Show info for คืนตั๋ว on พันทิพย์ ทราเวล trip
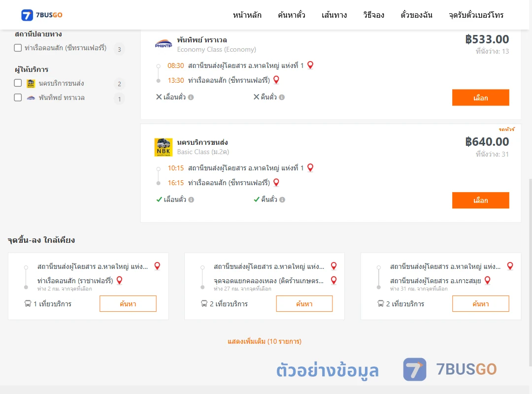Viewport: 532px width, 394px height. (x=282, y=98)
